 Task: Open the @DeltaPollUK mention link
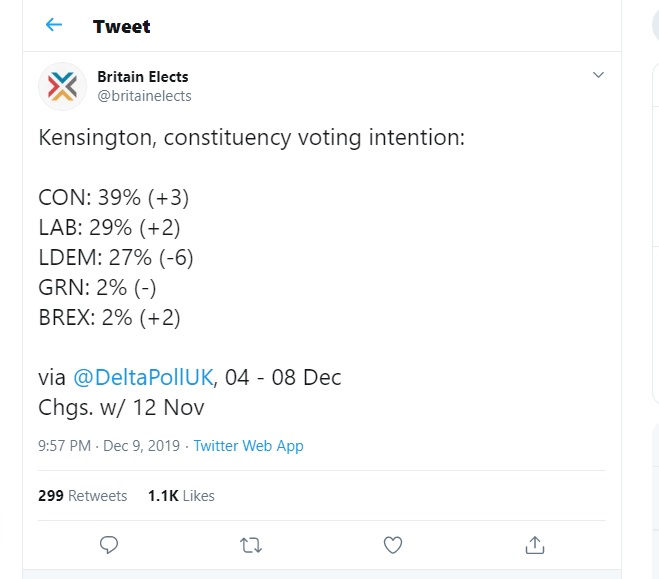(144, 377)
